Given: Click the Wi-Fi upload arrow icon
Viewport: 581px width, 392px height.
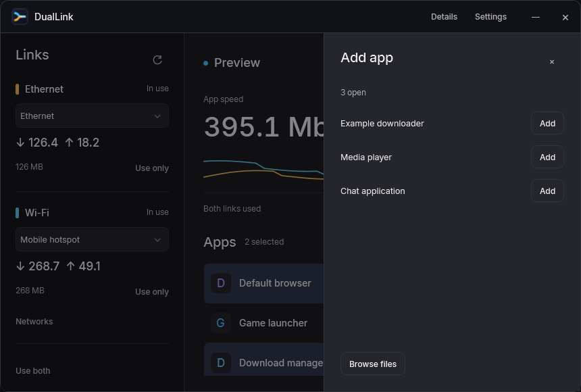Looking at the screenshot, I should pyautogui.click(x=70, y=266).
